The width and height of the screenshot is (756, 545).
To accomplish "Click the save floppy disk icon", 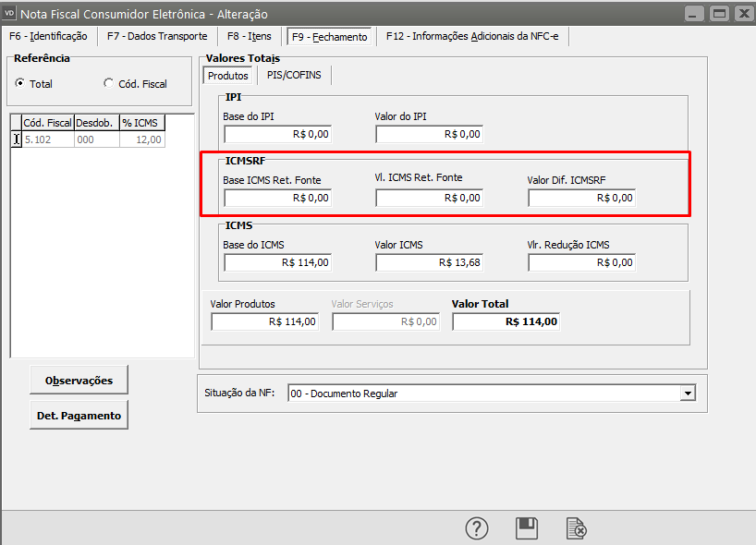I will pyautogui.click(x=527, y=528).
